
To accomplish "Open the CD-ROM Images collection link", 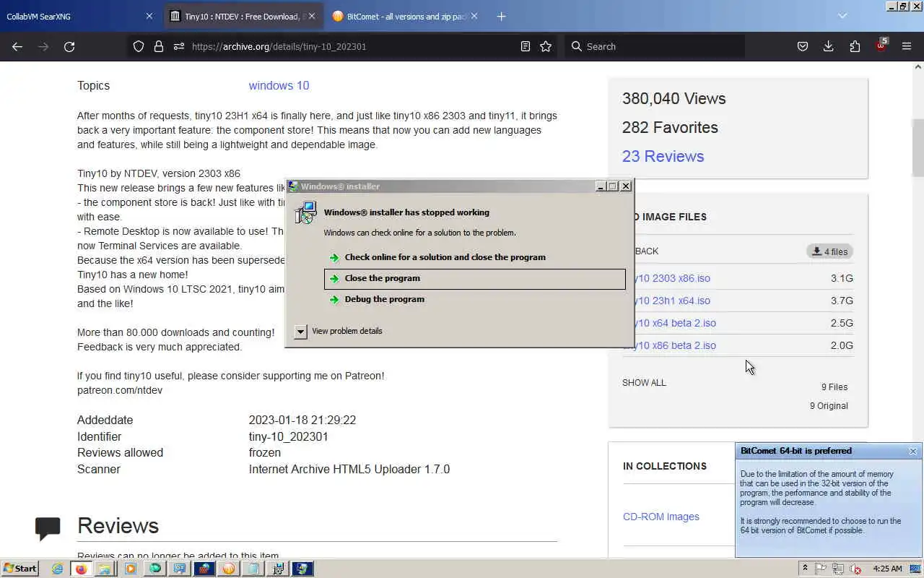I will tap(661, 517).
